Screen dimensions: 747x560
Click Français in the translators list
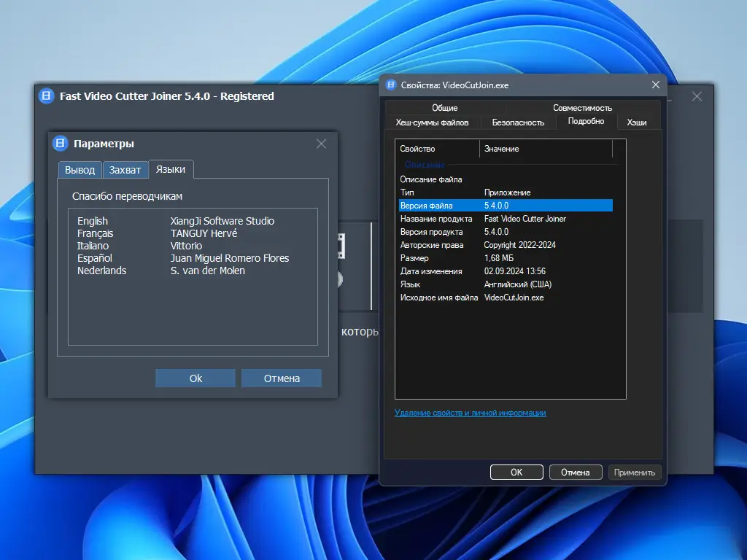tap(96, 233)
